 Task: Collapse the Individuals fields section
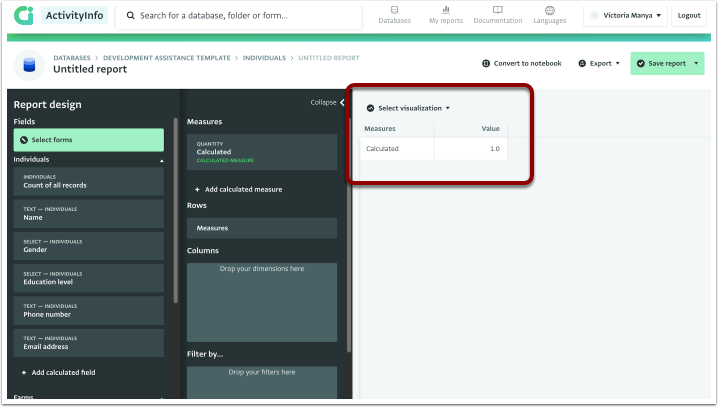pyautogui.click(x=162, y=161)
